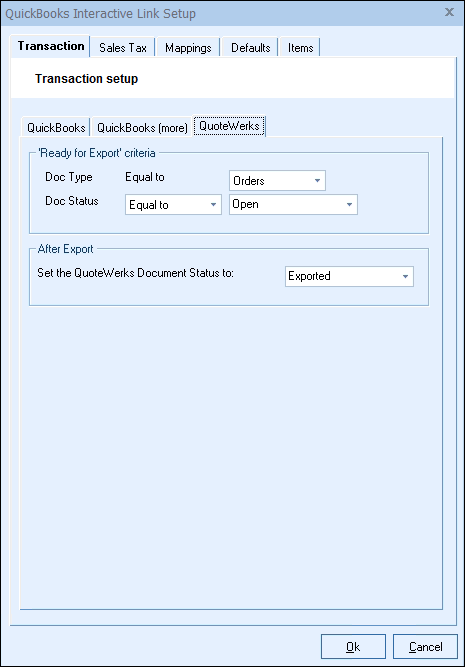Confirm settings with the Ok button
Image resolution: width=465 pixels, height=667 pixels.
353,647
